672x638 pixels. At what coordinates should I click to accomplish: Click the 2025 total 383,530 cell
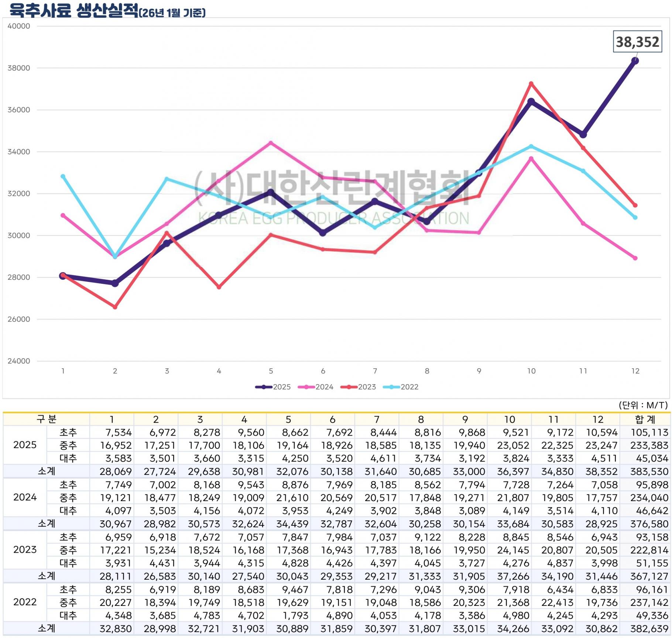point(649,472)
